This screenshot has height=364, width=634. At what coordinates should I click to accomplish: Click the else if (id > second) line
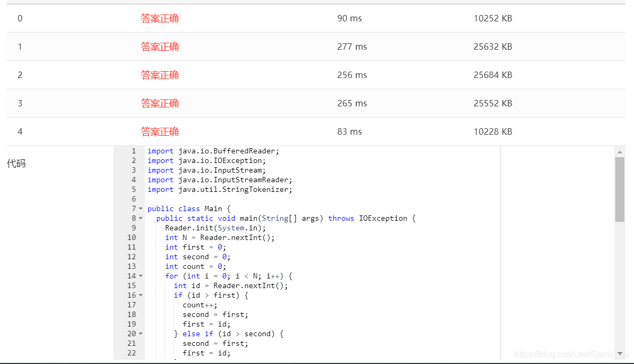click(x=229, y=334)
